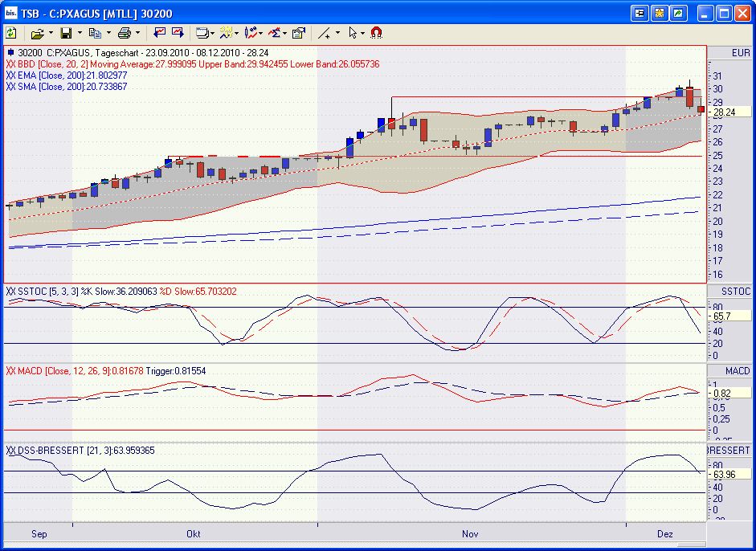Go to next chart with right-arrow icon
Image resolution: width=756 pixels, height=551 pixels.
tap(178, 32)
